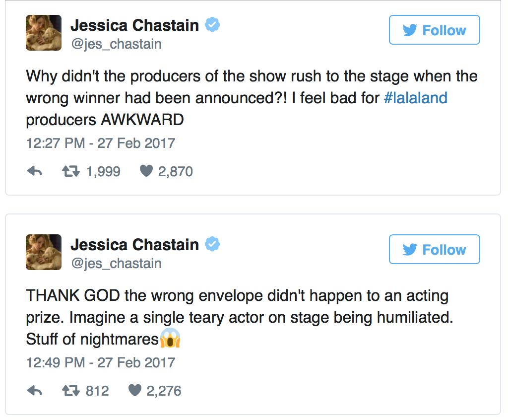The image size is (508, 420).
Task: Like the tweet with 2,870 likes
Action: [146, 172]
